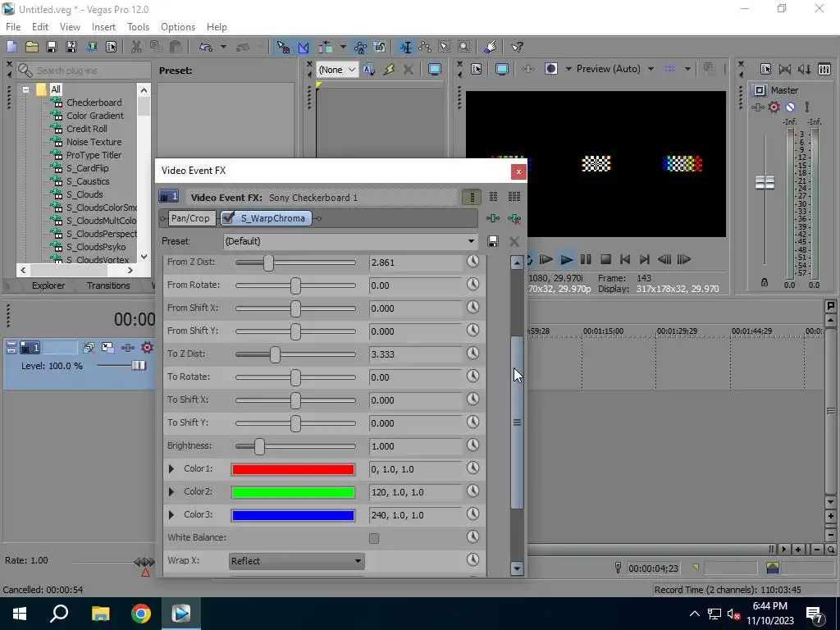The width and height of the screenshot is (840, 630).
Task: Open the (None dropdown in trimmer
Action: pyautogui.click(x=337, y=70)
